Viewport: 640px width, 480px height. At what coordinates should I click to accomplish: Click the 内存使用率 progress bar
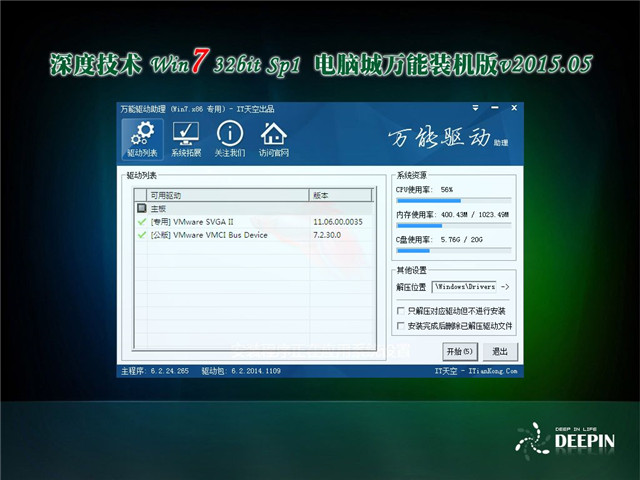[453, 226]
